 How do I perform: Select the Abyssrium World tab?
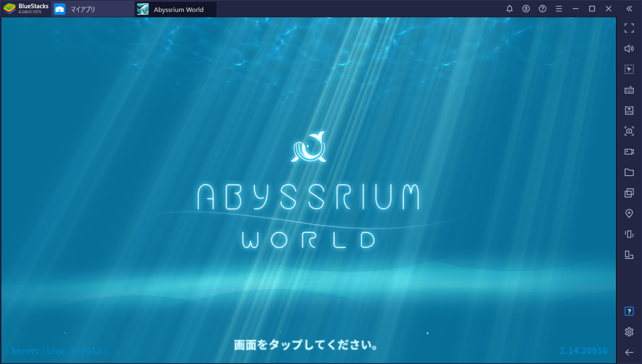pos(176,9)
